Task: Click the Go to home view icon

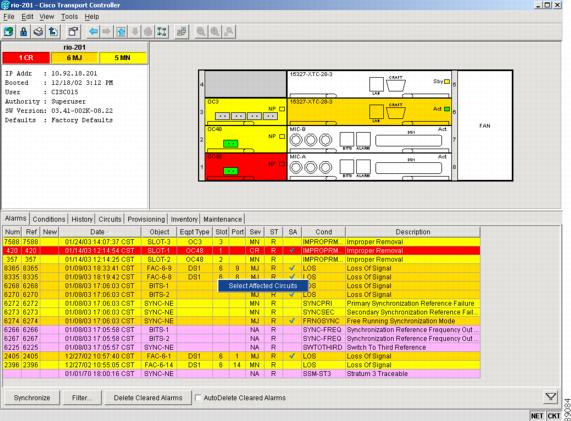Action: [x=148, y=32]
